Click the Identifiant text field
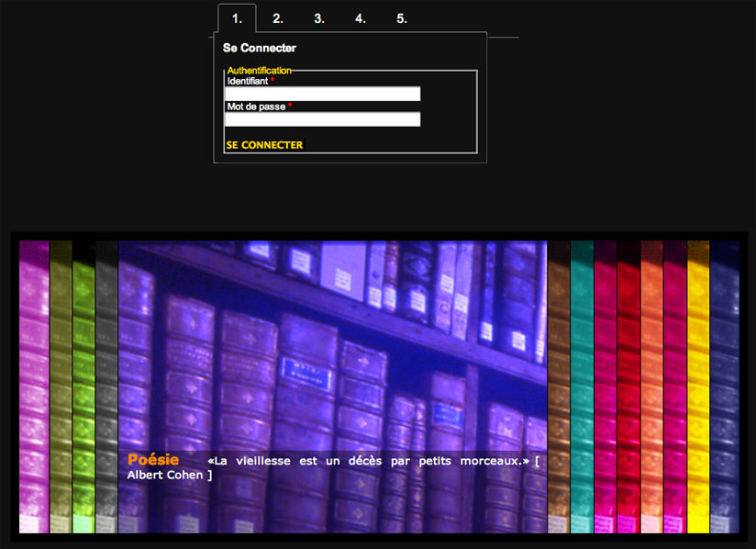This screenshot has height=549, width=756. pyautogui.click(x=323, y=94)
